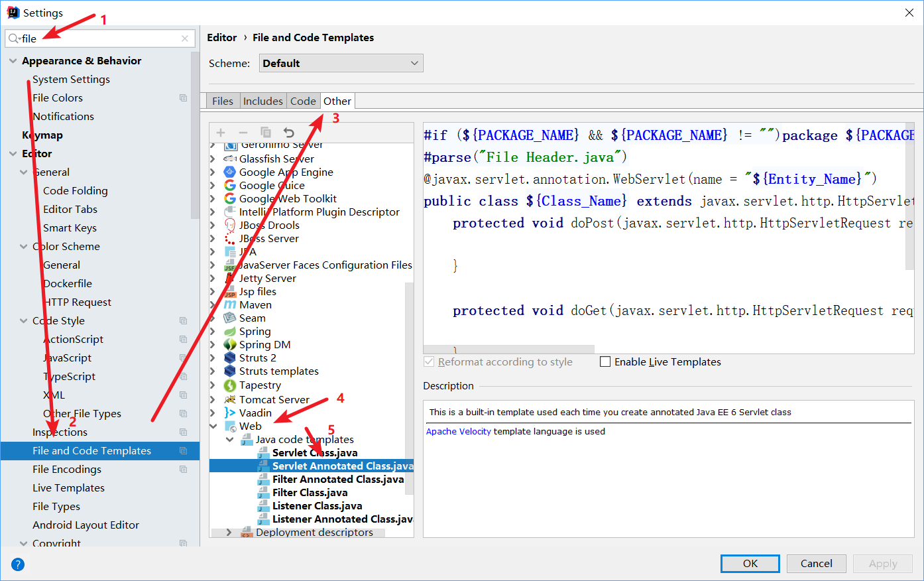Click the reset to default undo icon

pos(288,133)
